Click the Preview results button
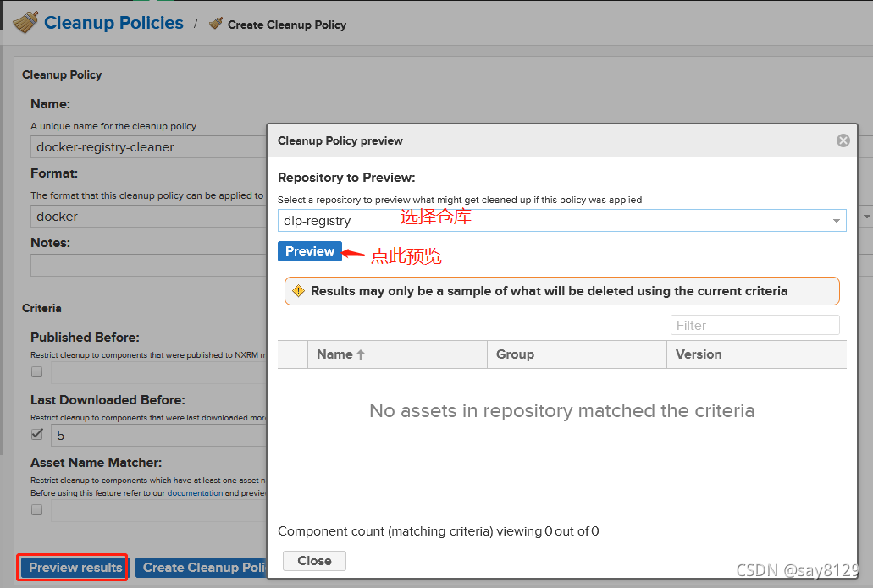Image resolution: width=873 pixels, height=588 pixels. pyautogui.click(x=72, y=568)
